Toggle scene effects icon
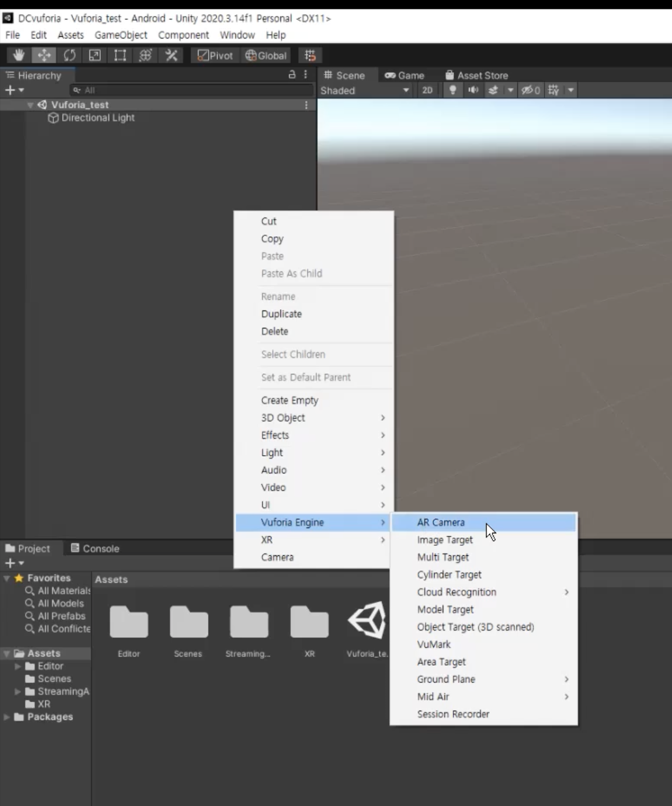The image size is (672, 806). (x=493, y=90)
